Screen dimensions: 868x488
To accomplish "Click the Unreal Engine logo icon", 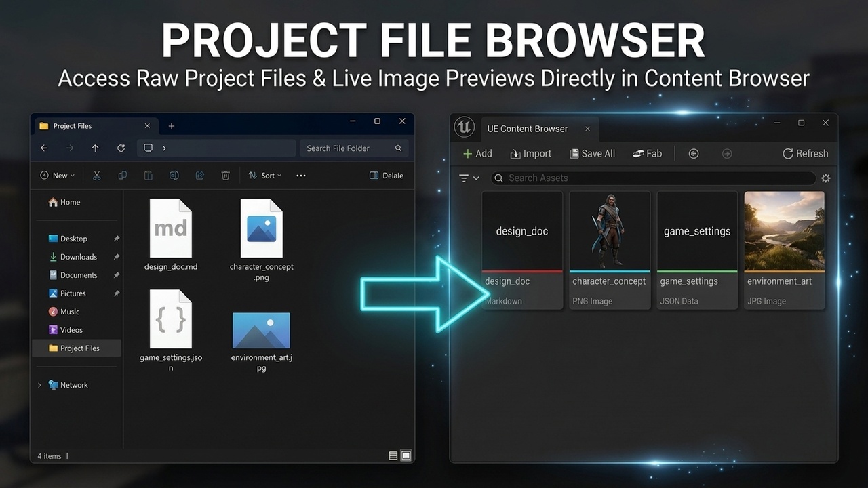I will (x=465, y=127).
